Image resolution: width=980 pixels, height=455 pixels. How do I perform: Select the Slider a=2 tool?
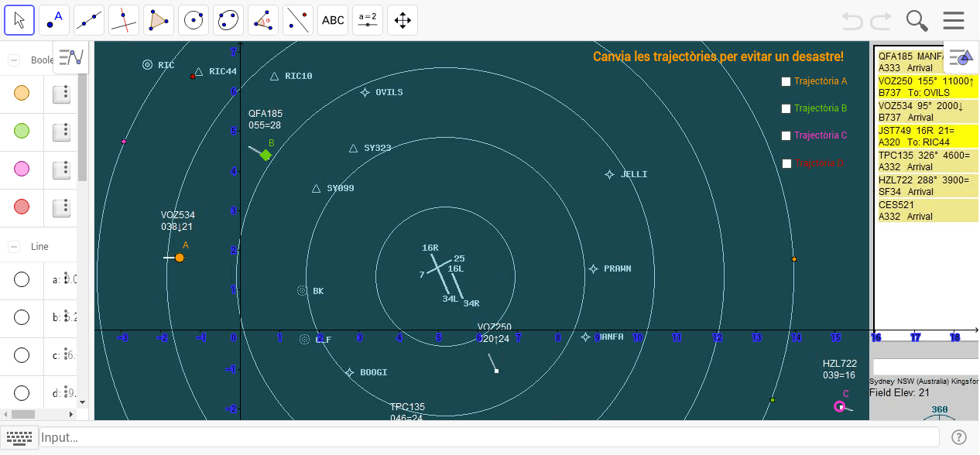pos(368,20)
